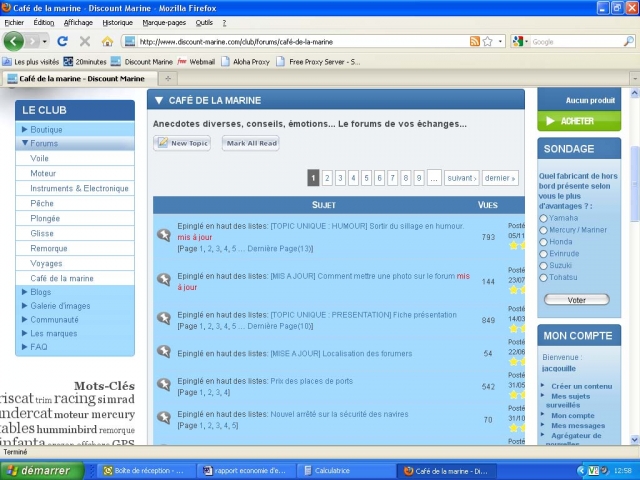640x480 pixels.
Task: Click pin icon of Localisation des forumers
Action: point(164,351)
